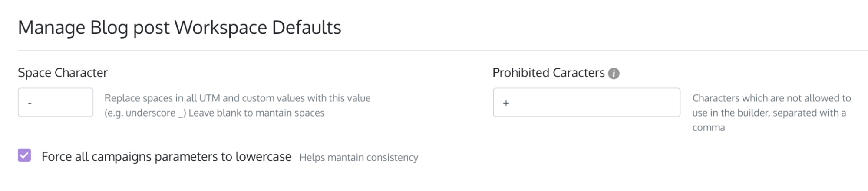Screen dimensions: 868x191
Task: Focus the Prohibited Caracters input box
Action: (x=587, y=102)
